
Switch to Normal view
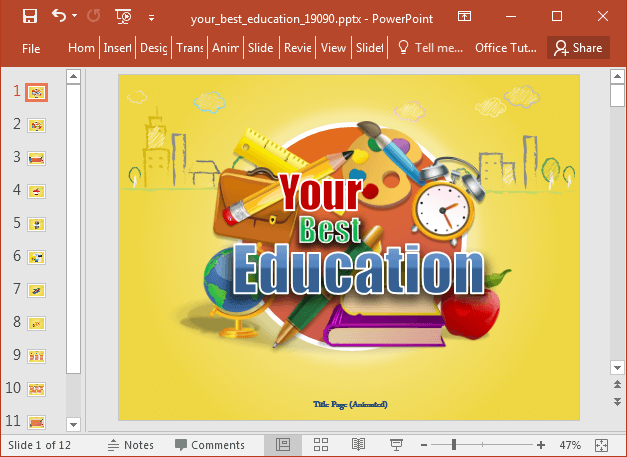click(283, 445)
